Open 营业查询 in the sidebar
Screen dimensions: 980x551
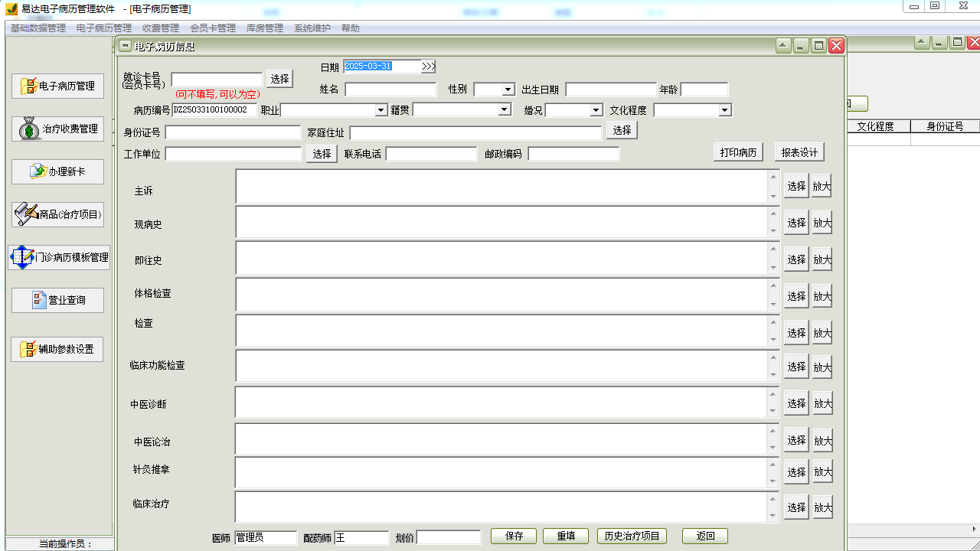click(57, 300)
